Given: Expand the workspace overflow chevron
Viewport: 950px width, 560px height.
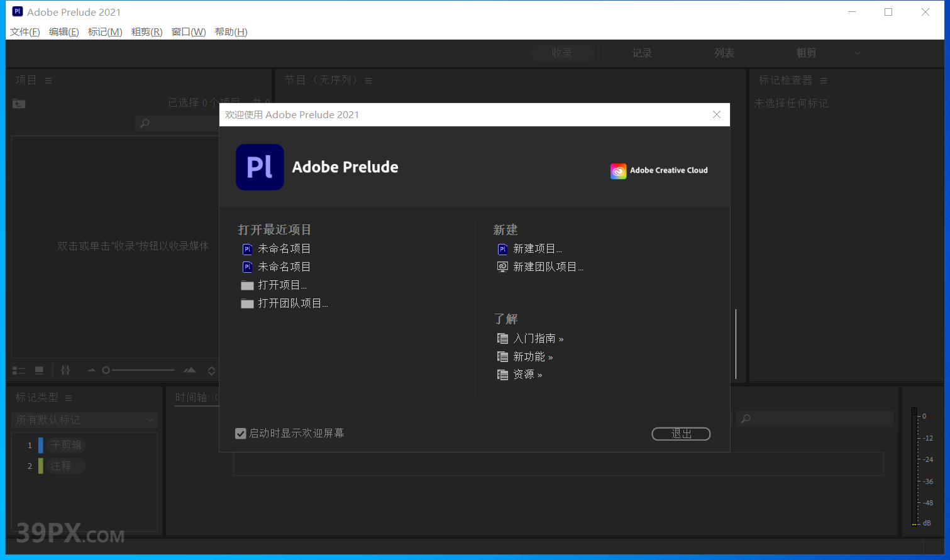Looking at the screenshot, I should click(857, 53).
